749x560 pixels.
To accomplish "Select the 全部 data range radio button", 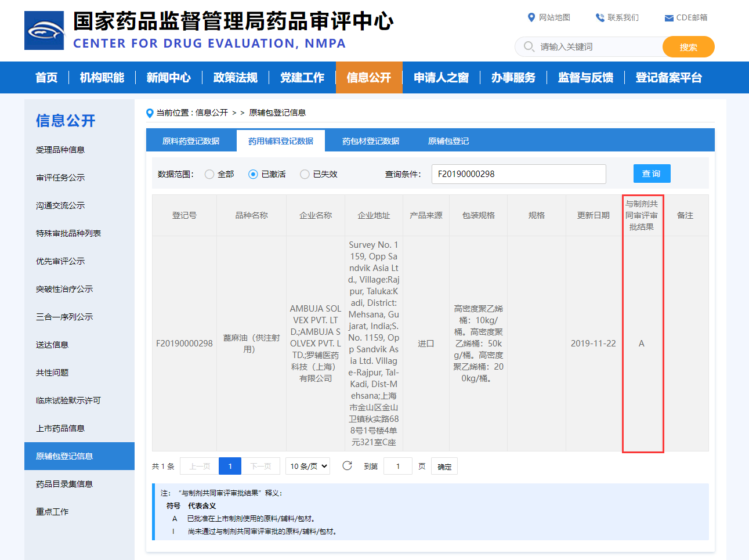I will click(x=208, y=174).
